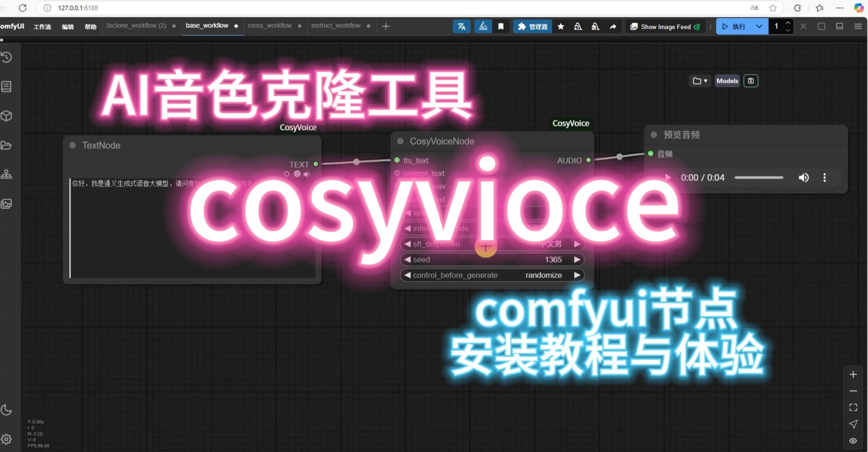This screenshot has width=868, height=452.
Task: Click the 音频 input socket
Action: tap(651, 154)
